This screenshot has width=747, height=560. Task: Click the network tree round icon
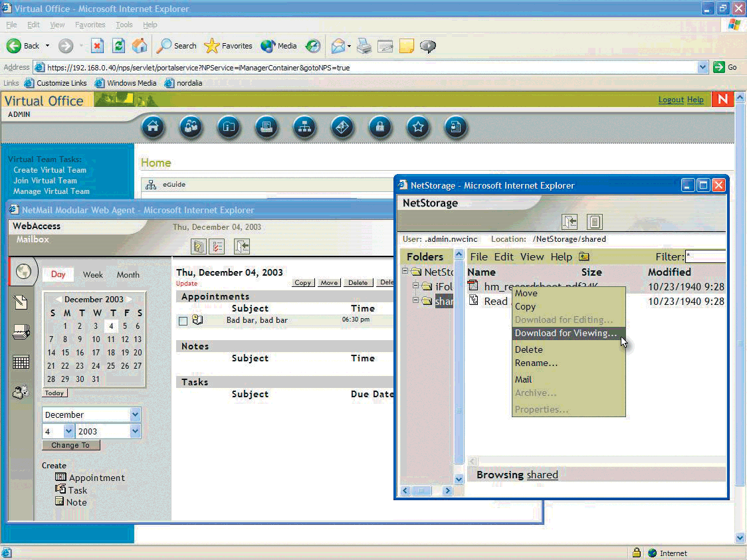pyautogui.click(x=304, y=127)
